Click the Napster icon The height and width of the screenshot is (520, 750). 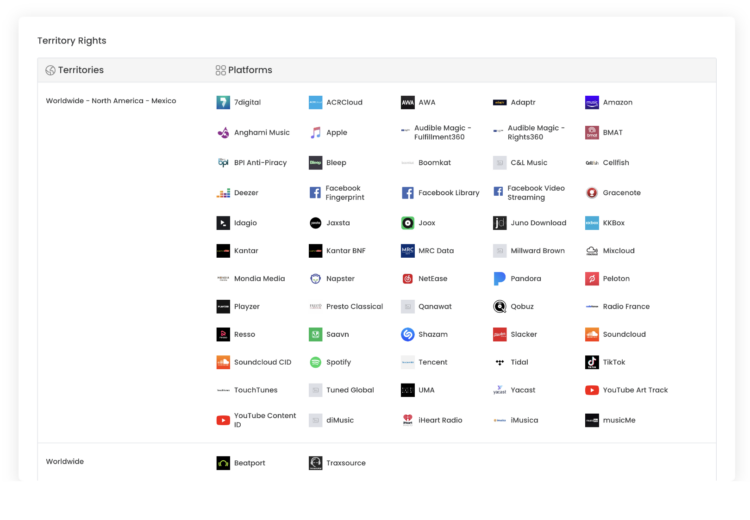[x=315, y=278]
